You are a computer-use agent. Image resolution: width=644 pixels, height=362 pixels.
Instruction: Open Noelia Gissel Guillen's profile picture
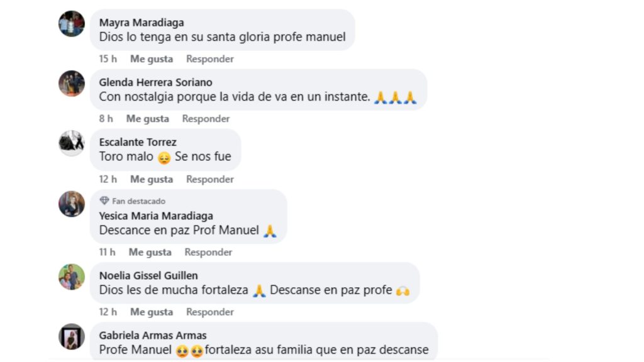tap(71, 277)
